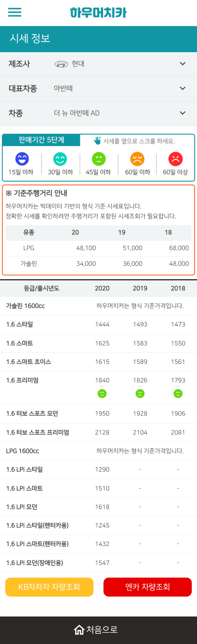Open model selector showing 아반떼

click(98, 89)
